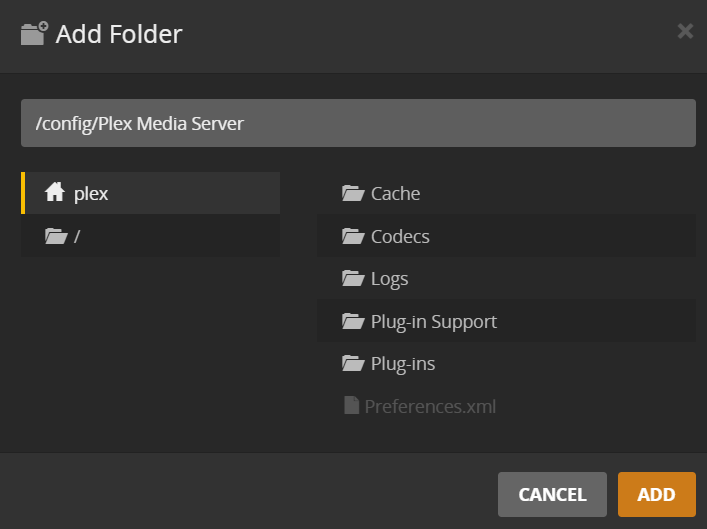Click the Preferences.xml file name

click(x=430, y=406)
